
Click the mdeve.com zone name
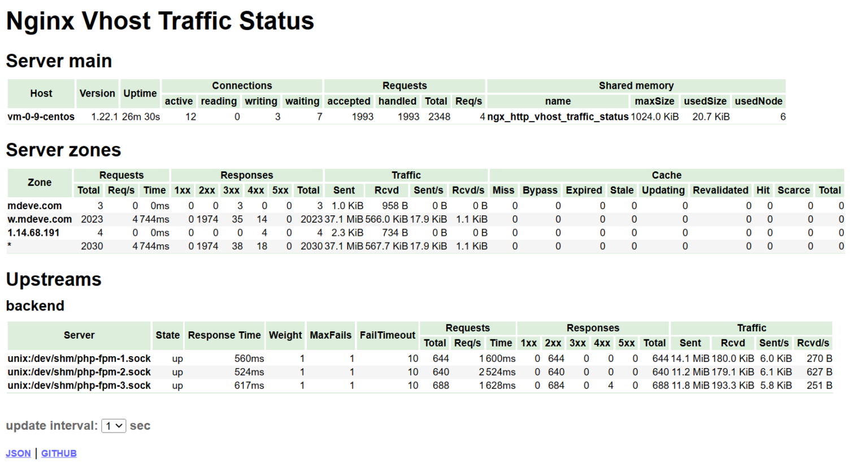point(34,206)
